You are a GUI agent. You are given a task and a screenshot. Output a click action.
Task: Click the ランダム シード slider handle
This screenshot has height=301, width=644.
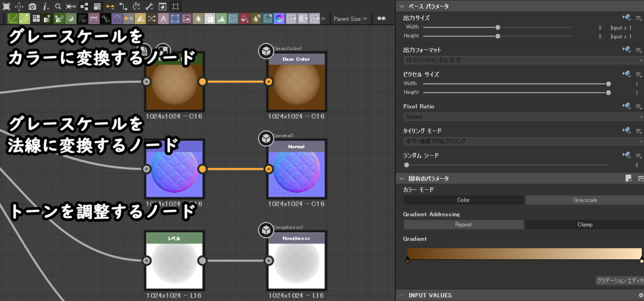406,165
